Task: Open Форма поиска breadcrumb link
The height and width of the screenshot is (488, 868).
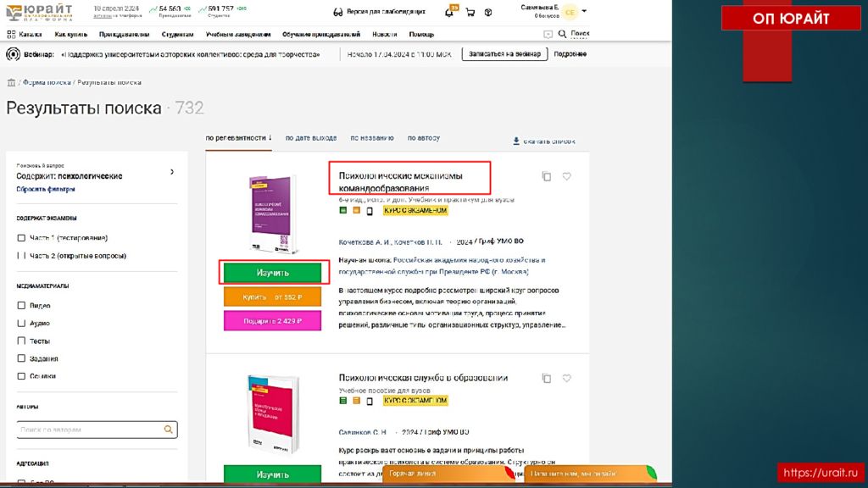Action: [x=47, y=82]
